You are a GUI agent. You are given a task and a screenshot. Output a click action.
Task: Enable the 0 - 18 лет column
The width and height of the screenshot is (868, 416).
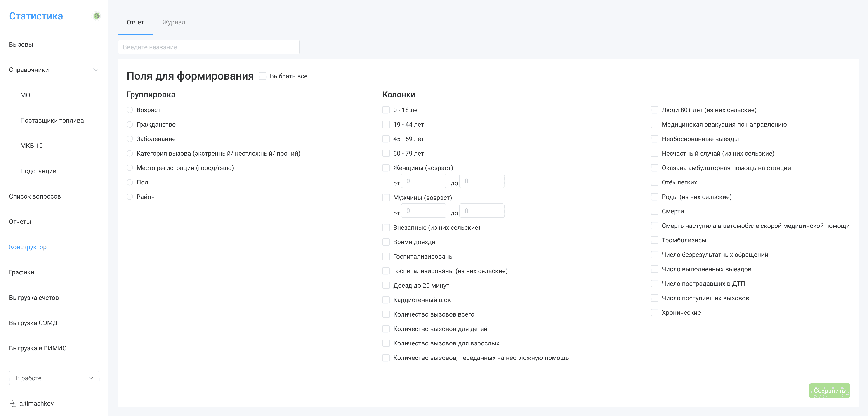tap(386, 110)
